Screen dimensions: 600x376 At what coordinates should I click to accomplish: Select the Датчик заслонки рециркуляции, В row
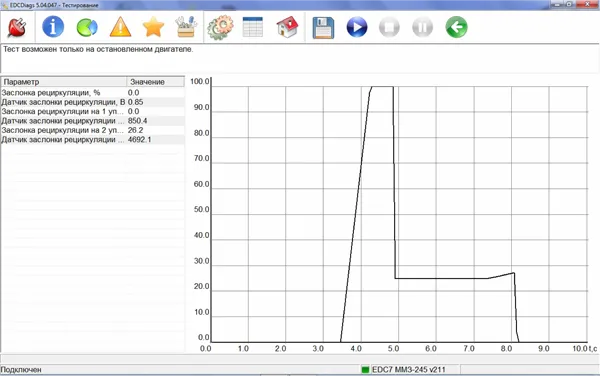click(93, 102)
